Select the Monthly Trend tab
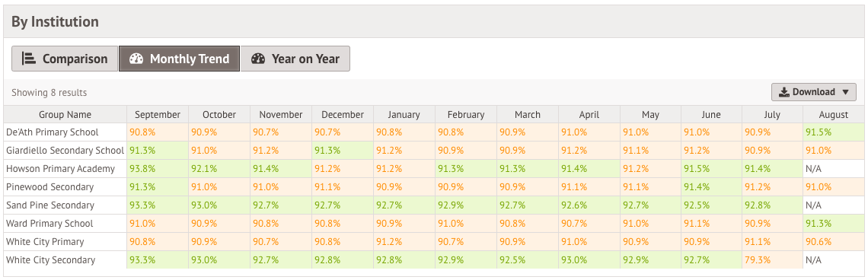Screen dimensions: 868x280 (180, 59)
